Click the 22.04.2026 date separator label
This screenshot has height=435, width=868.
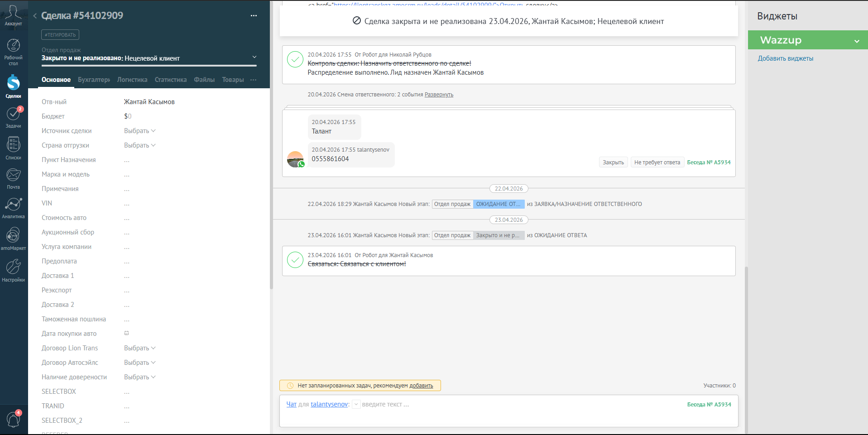point(508,189)
